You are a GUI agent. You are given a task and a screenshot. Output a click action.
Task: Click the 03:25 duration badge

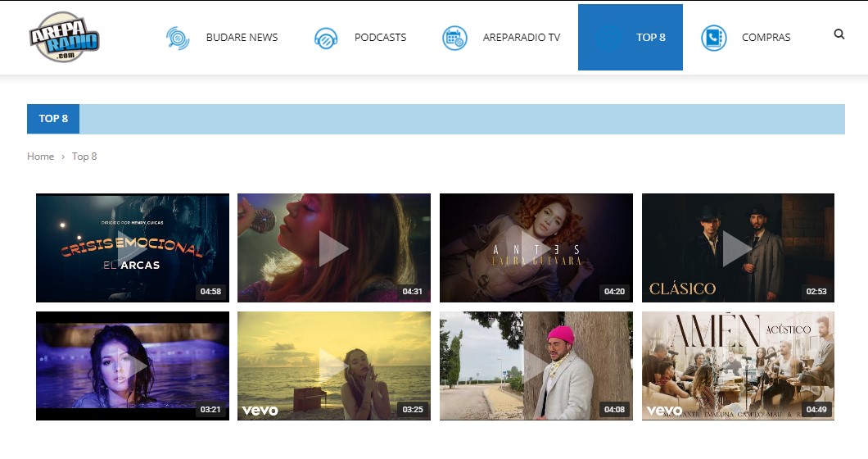coord(413,410)
